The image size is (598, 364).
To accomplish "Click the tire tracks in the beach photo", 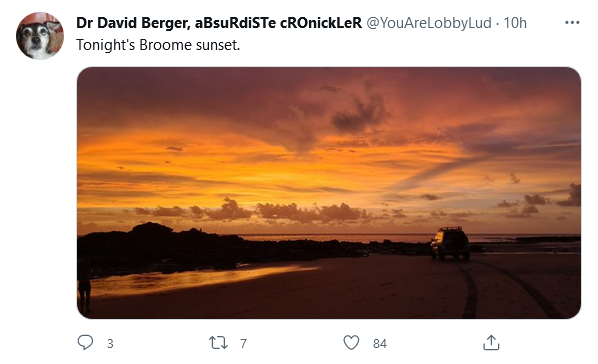I will [507, 289].
